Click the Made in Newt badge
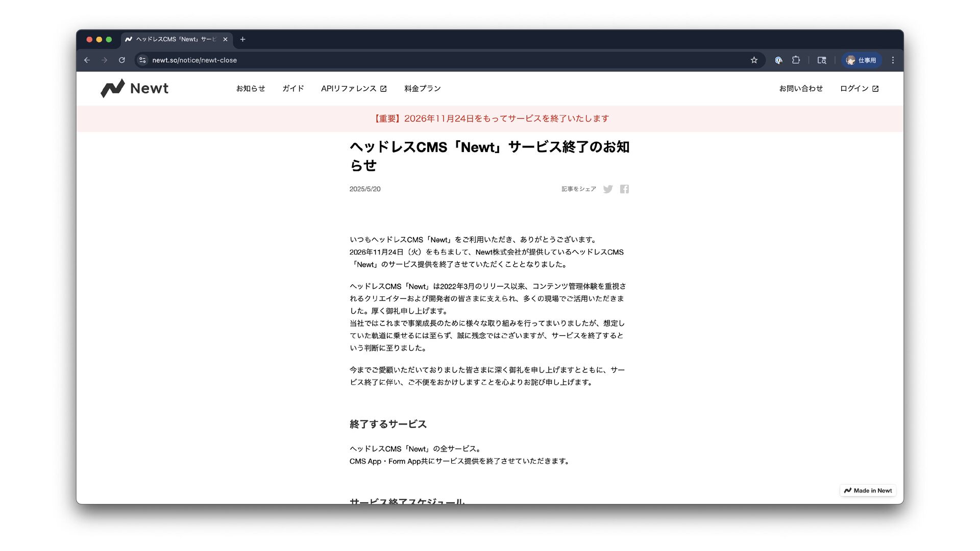The height and width of the screenshot is (551, 980). click(868, 490)
